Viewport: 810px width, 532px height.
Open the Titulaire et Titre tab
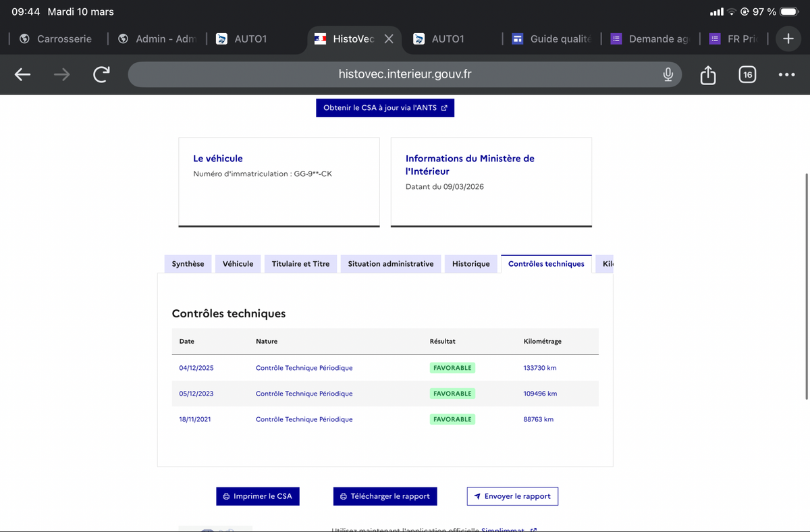pos(301,264)
